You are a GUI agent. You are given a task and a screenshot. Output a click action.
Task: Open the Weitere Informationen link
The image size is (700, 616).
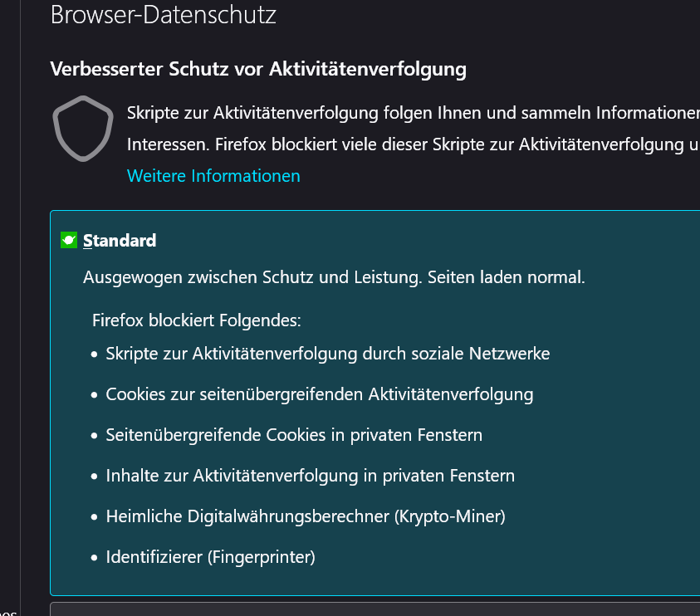213,176
